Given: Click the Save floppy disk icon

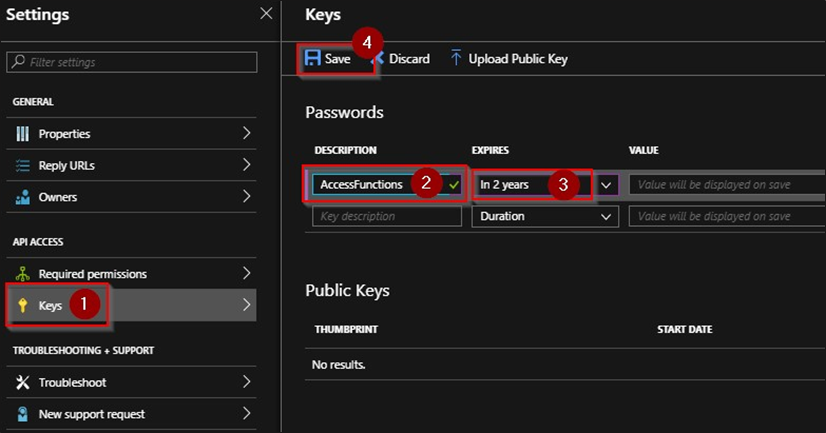Looking at the screenshot, I should [313, 59].
